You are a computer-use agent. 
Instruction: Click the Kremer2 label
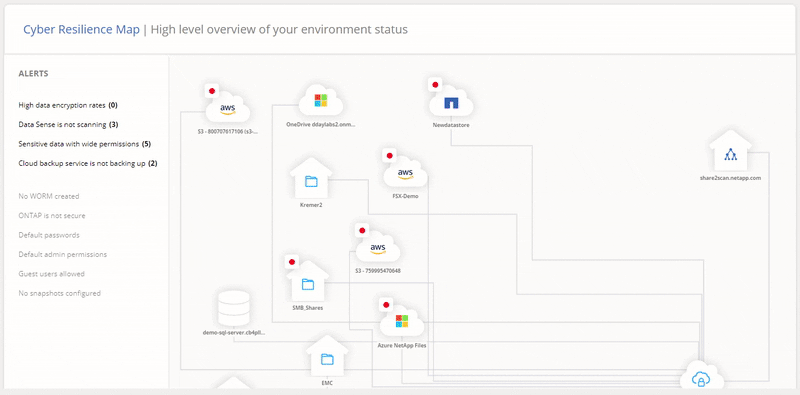coord(311,205)
